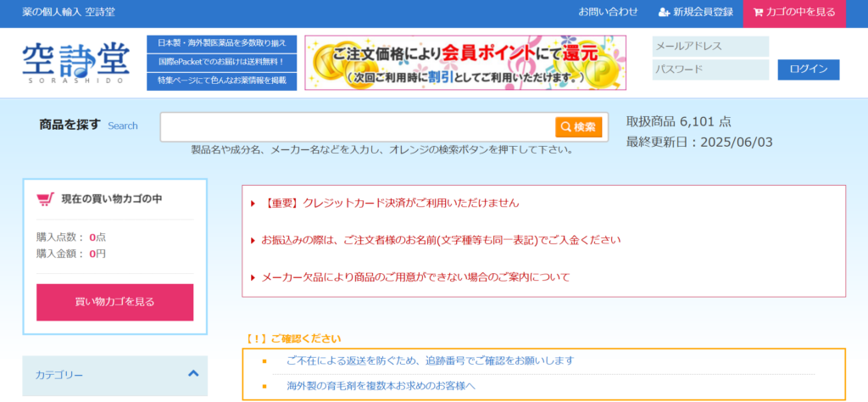Viewport: 868px width, 402px height.
Task: Click 購入点数 0点 text
Action: (x=71, y=237)
